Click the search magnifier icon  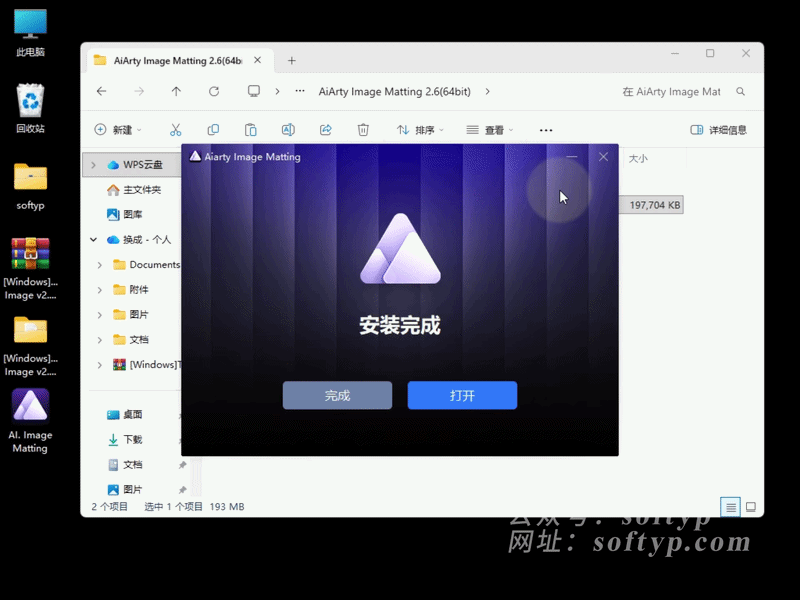(x=740, y=92)
